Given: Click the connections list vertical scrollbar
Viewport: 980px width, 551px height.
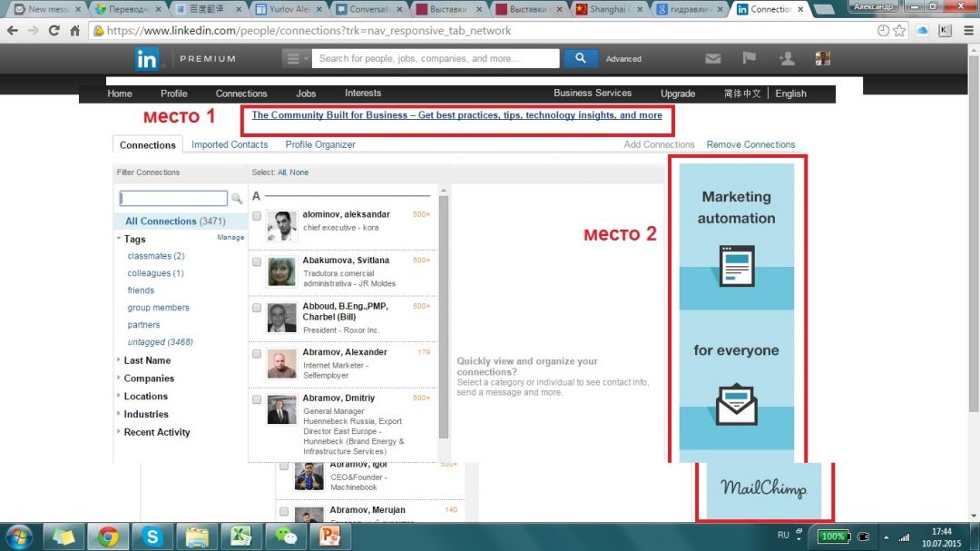Looking at the screenshot, I should pyautogui.click(x=444, y=318).
